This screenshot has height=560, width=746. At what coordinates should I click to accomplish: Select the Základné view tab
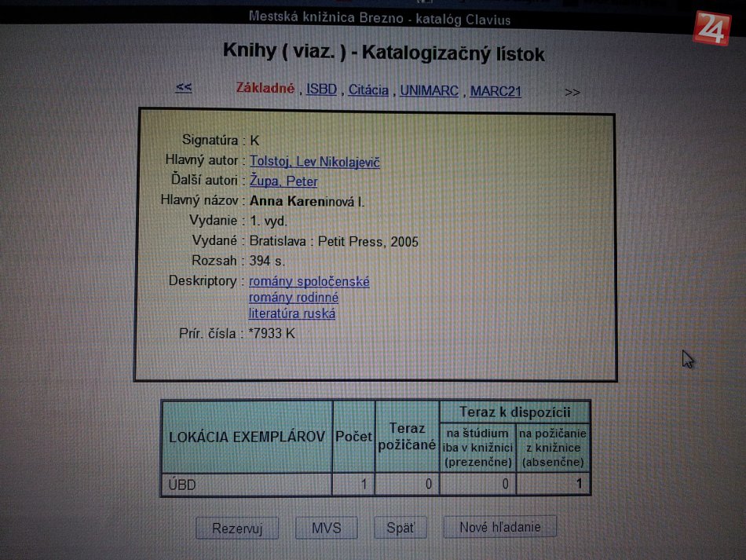pyautogui.click(x=265, y=88)
